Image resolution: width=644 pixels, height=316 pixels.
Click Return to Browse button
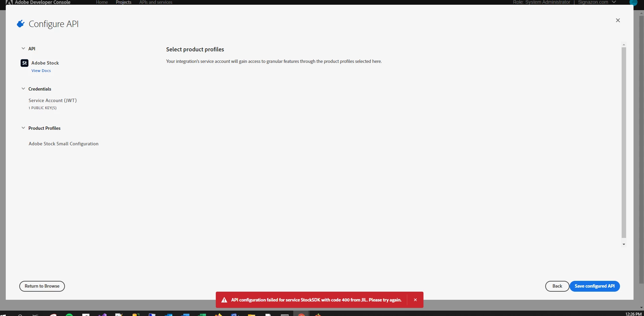(42, 286)
